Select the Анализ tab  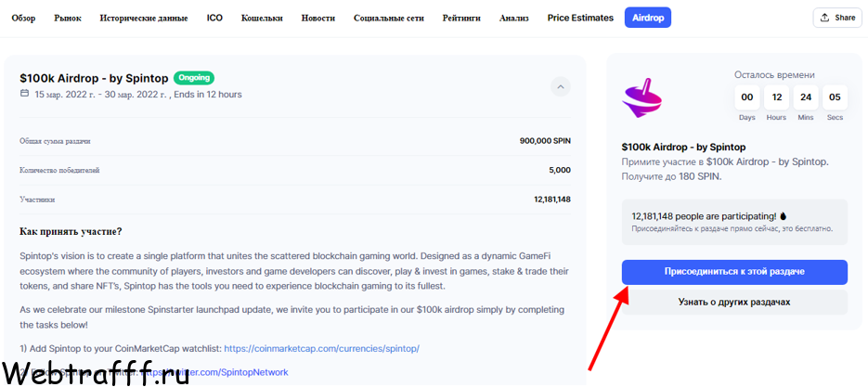pos(513,18)
